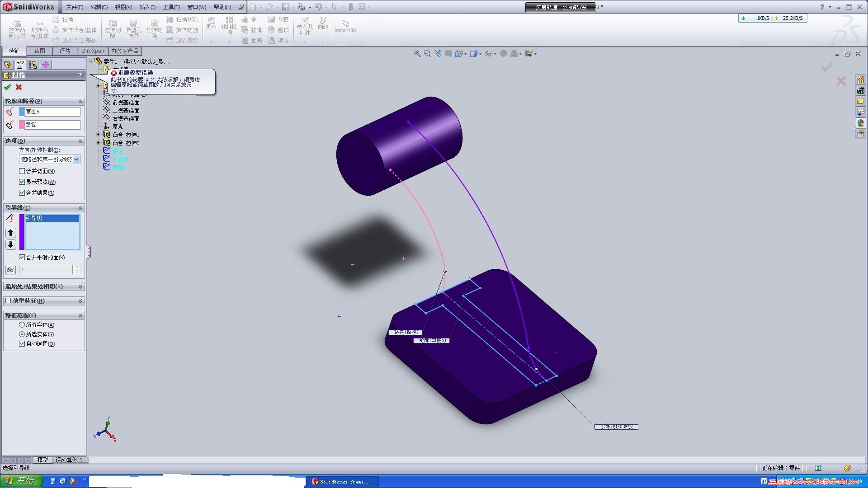The width and height of the screenshot is (868, 488).
Task: Move guide curve up with arrow button
Action: (x=11, y=233)
